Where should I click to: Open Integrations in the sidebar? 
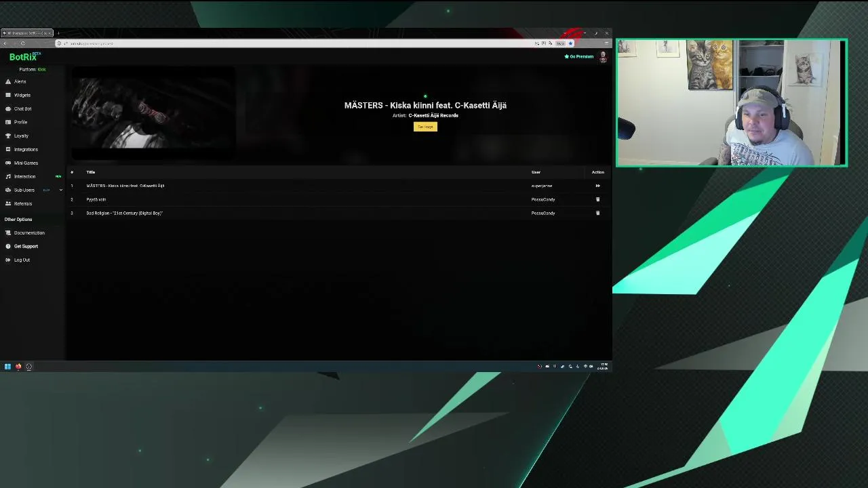(x=26, y=149)
